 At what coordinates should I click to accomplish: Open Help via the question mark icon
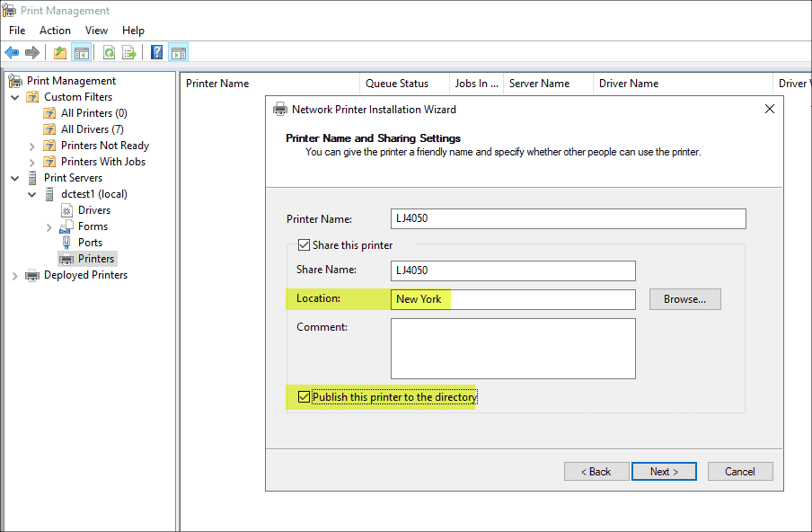156,52
